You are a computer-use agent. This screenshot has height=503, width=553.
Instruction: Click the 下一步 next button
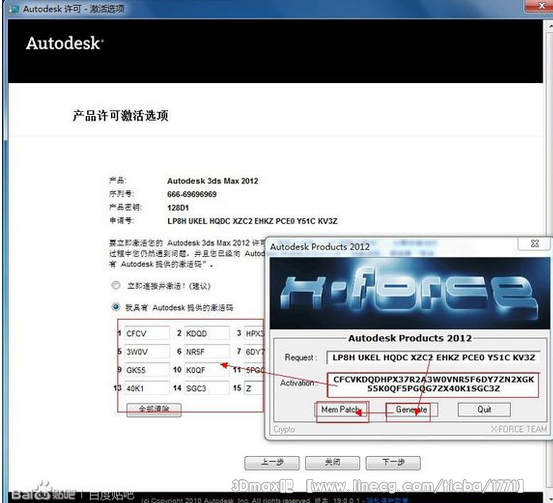point(393,462)
